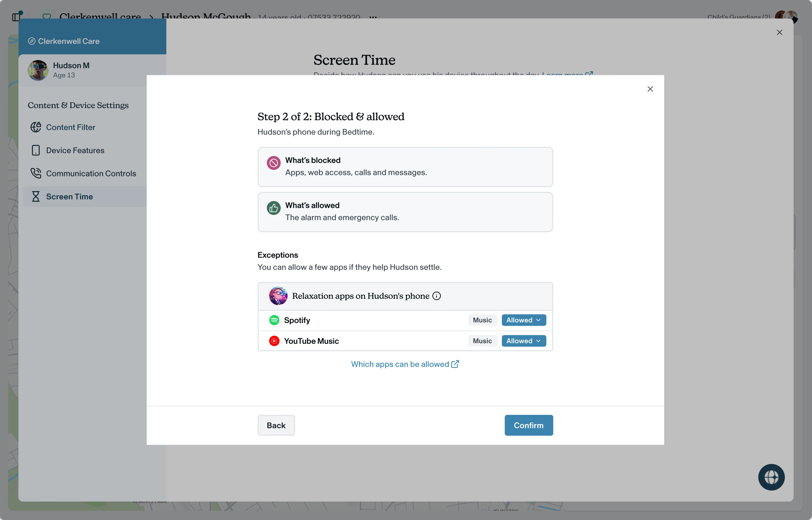This screenshot has height=520, width=812.
Task: Click the Screen Time hourglass icon
Action: click(x=36, y=196)
